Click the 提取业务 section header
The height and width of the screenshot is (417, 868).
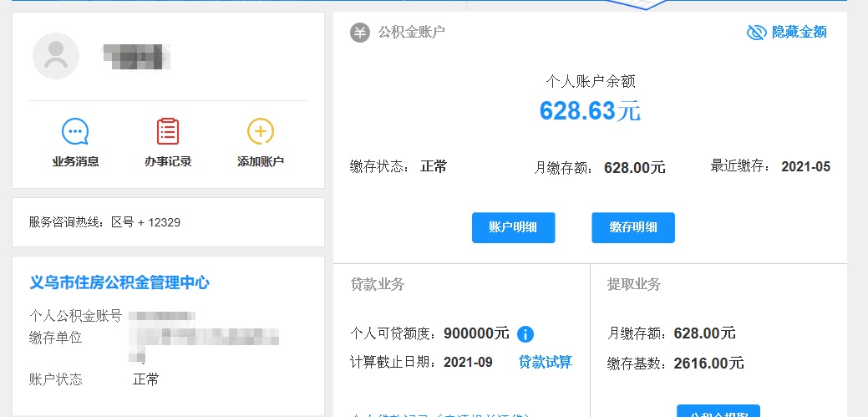click(x=634, y=284)
